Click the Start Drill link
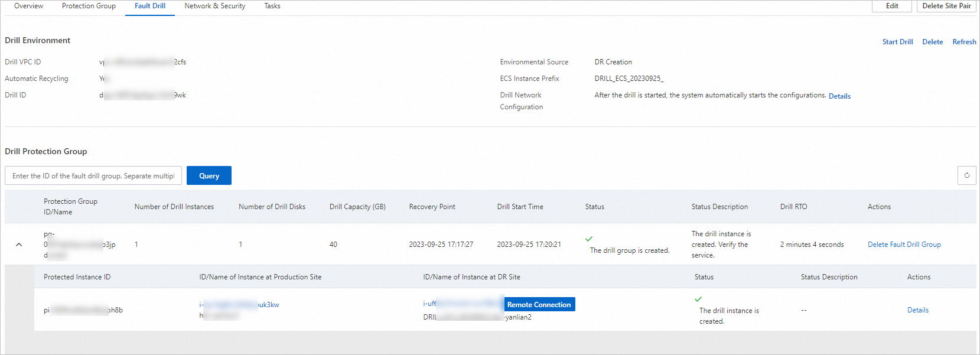Screen dimensions: 980x355 point(897,42)
